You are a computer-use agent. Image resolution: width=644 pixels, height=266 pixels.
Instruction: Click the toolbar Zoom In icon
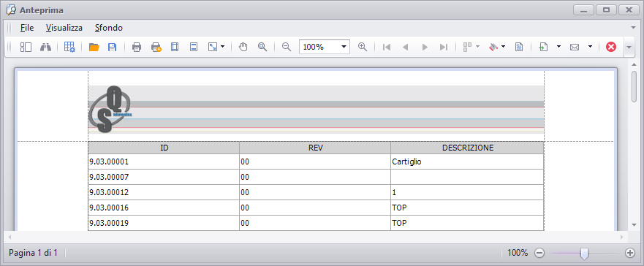tap(363, 47)
